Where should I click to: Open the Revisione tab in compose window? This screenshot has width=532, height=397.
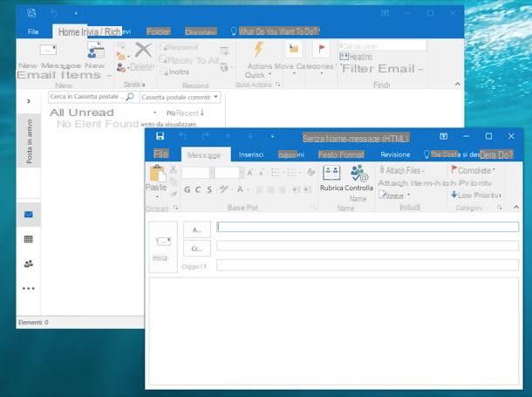pos(395,154)
